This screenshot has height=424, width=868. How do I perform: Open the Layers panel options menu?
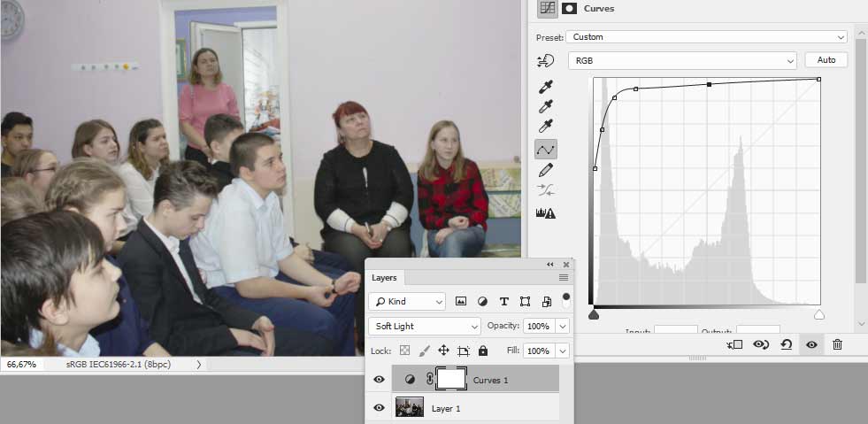point(564,277)
